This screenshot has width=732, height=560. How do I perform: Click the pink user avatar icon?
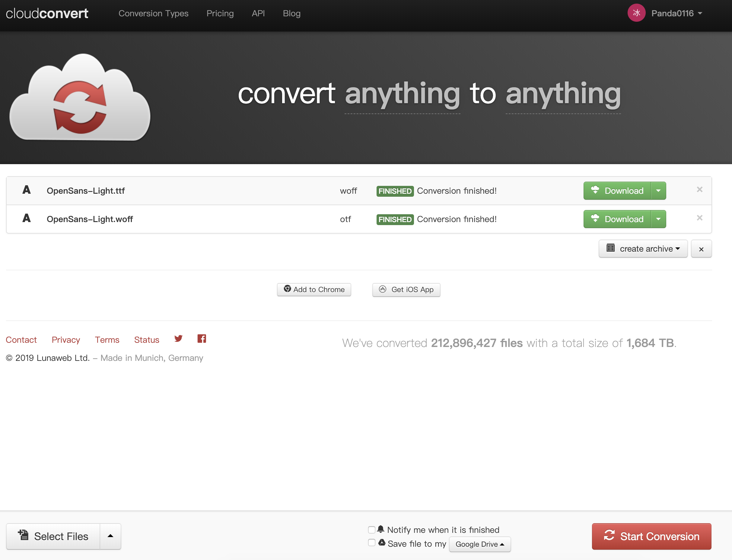(x=636, y=13)
